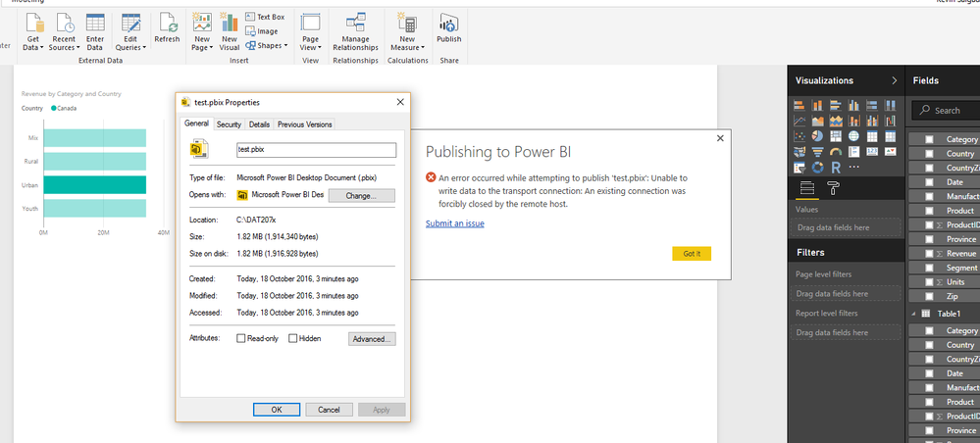Select the stacked bar chart visualization
980x443 pixels.
tap(799, 105)
